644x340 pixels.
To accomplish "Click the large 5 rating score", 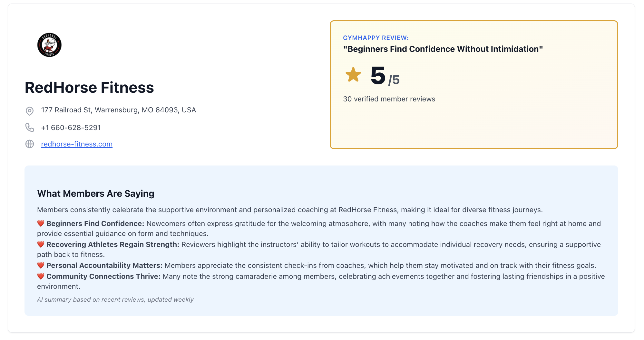I will click(x=378, y=76).
